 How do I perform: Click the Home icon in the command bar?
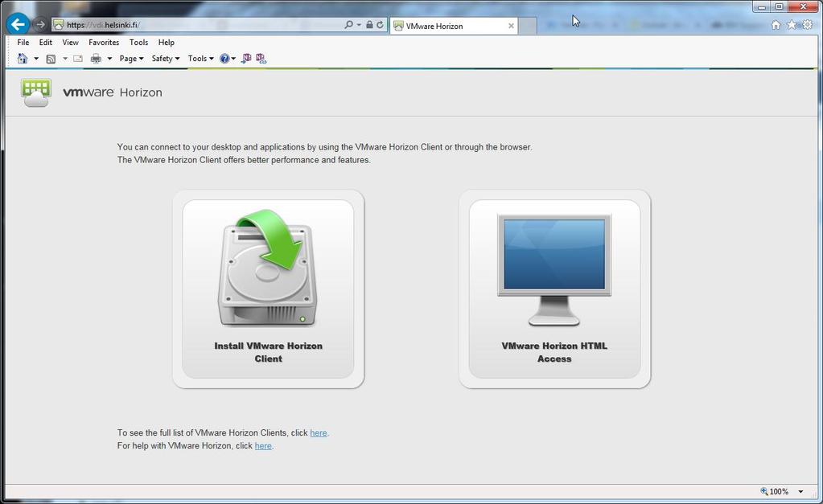pos(23,59)
